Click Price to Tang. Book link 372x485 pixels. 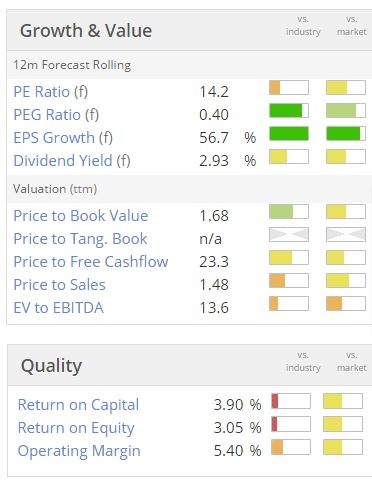pyautogui.click(x=80, y=239)
